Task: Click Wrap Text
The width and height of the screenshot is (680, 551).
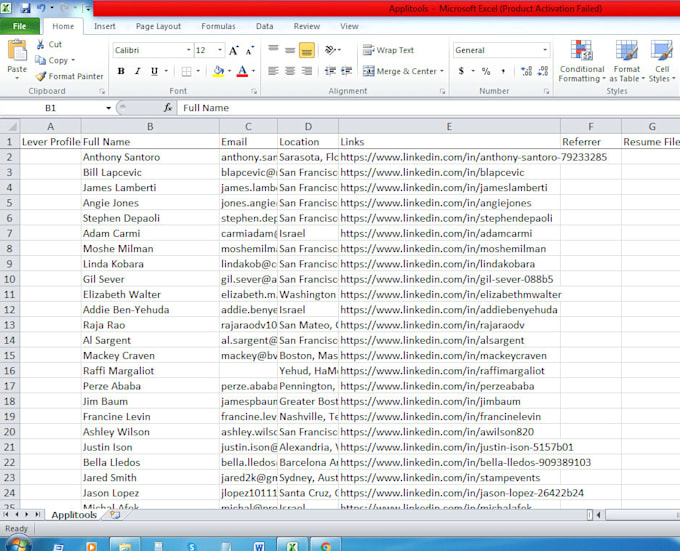Action: click(388, 50)
